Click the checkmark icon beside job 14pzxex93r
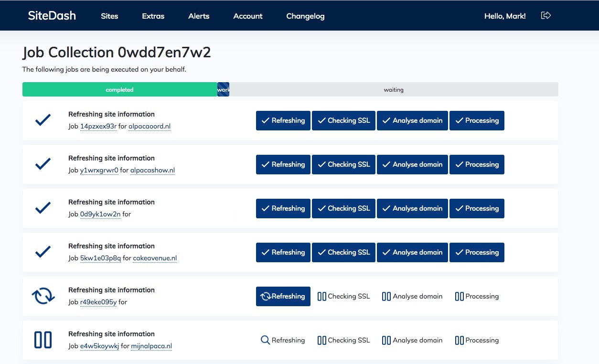 click(43, 120)
